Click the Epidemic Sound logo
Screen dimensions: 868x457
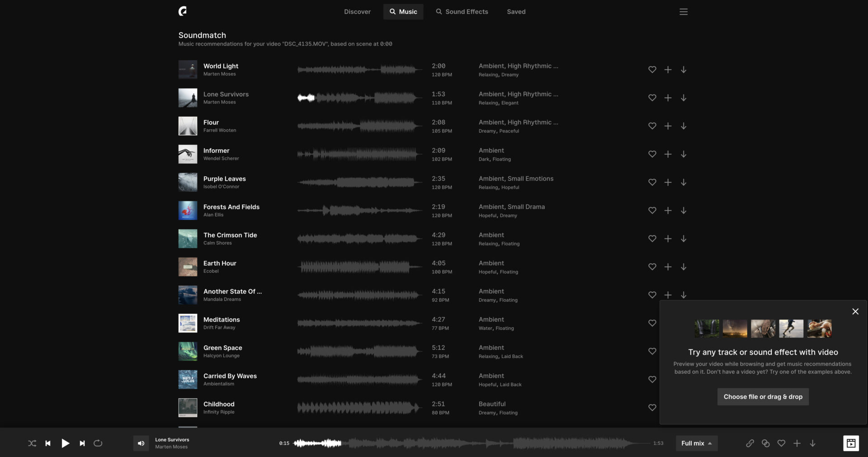click(183, 11)
